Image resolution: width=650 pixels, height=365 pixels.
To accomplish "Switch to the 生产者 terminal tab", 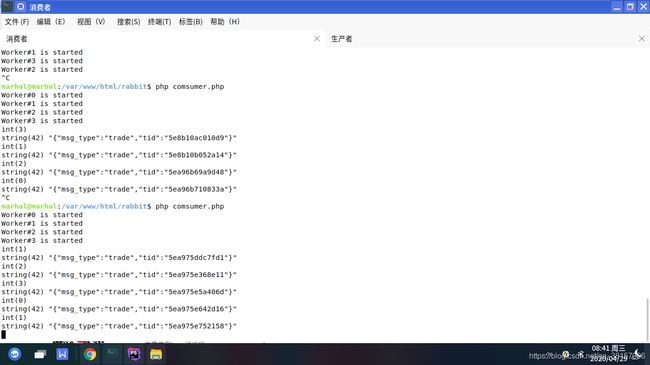I will point(488,39).
